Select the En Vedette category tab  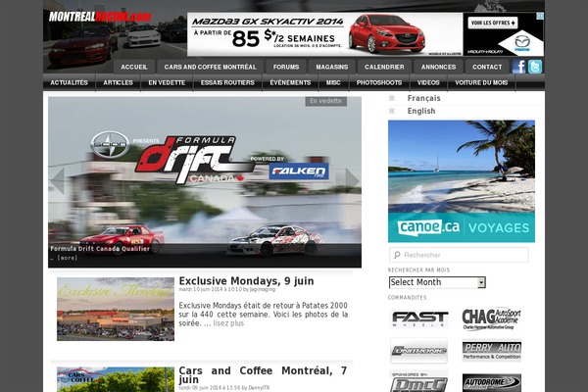167,82
